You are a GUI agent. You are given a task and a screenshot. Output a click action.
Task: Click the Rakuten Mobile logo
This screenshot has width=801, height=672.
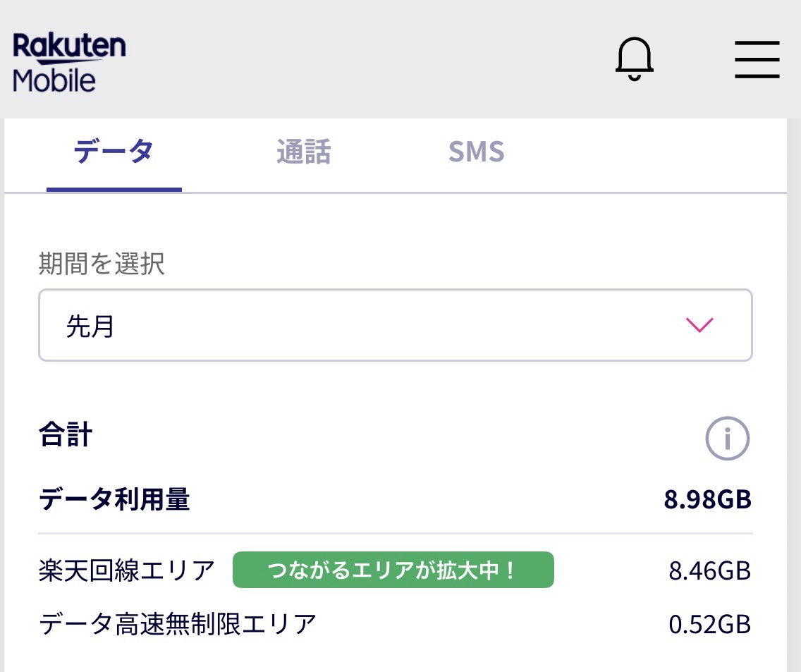click(69, 62)
